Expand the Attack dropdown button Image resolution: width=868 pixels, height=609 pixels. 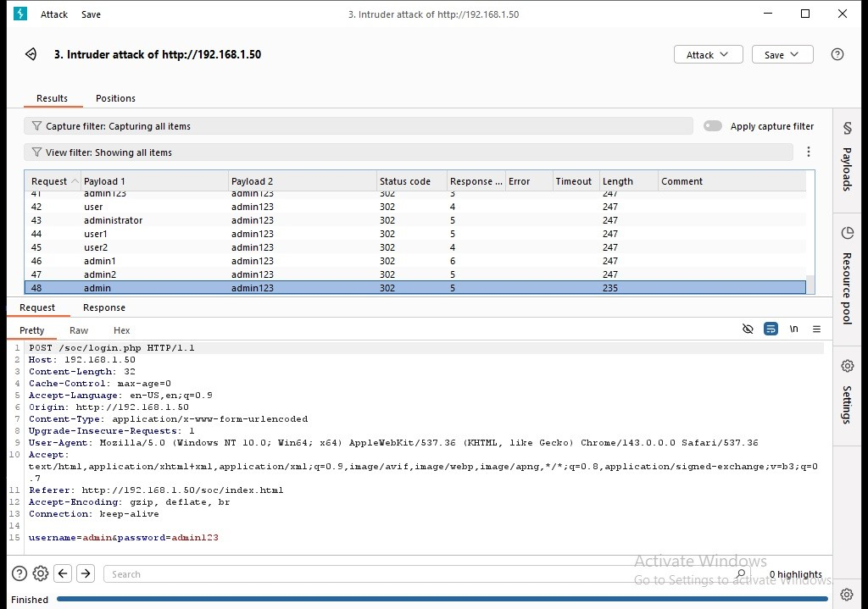[x=708, y=55]
